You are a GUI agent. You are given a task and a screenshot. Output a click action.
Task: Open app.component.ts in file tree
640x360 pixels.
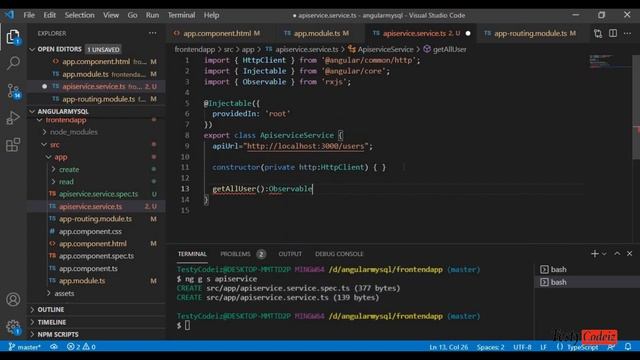click(x=88, y=269)
